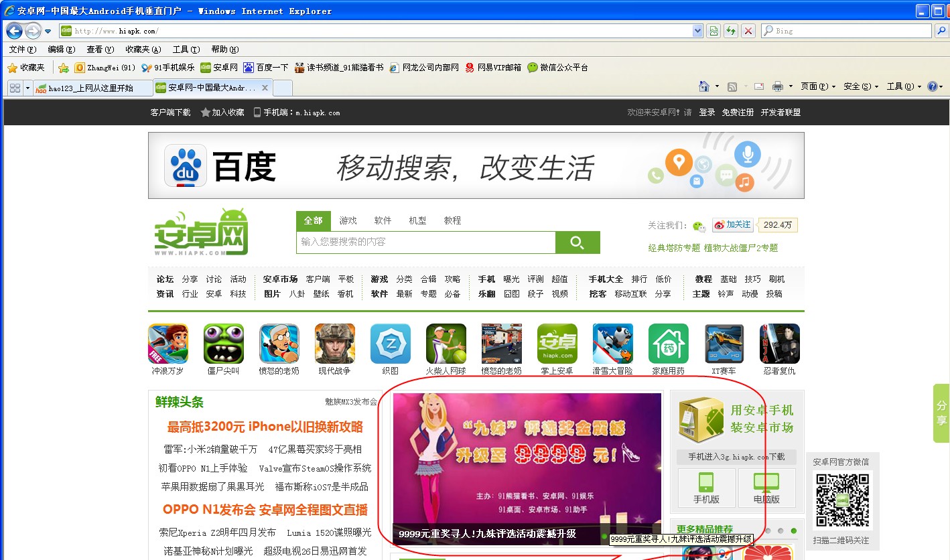Open the 安全(S) dropdown menu

862,86
